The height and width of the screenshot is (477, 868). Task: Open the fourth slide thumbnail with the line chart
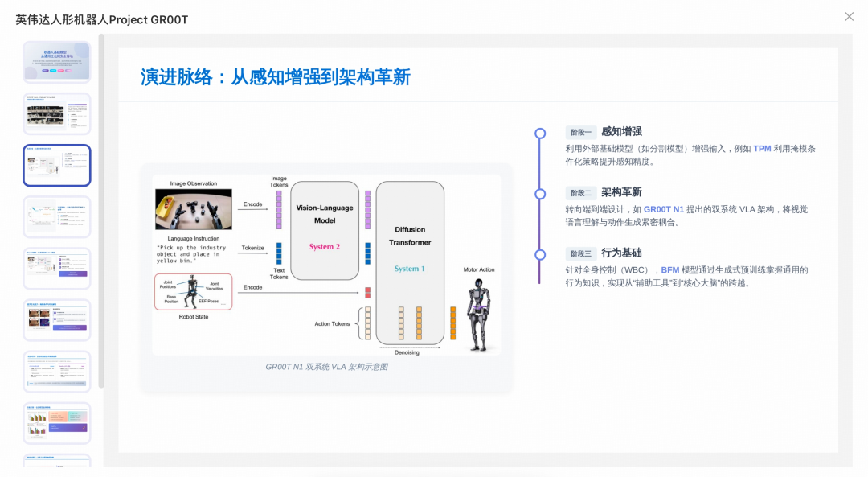pyautogui.click(x=57, y=216)
